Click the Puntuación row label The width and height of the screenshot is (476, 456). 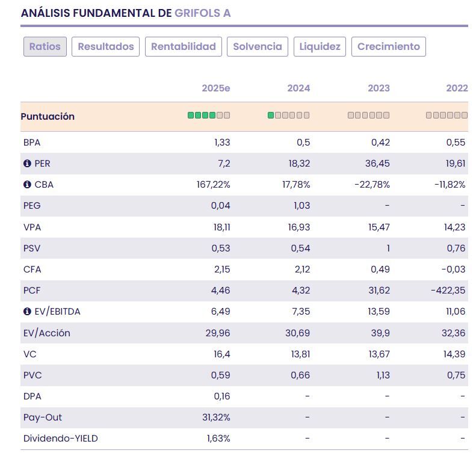48,117
